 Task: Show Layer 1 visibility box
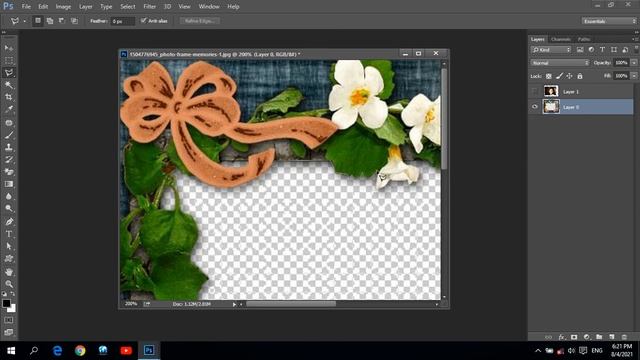pos(535,91)
